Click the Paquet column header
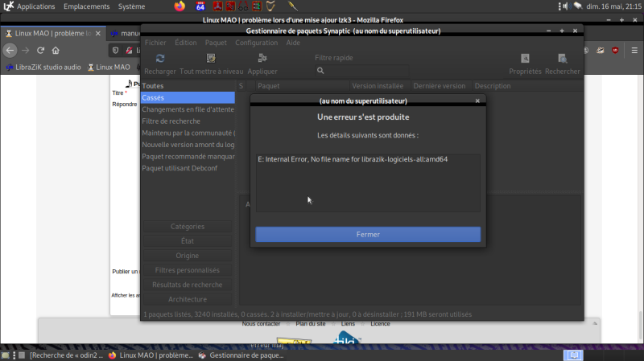644x361 pixels. [303, 86]
